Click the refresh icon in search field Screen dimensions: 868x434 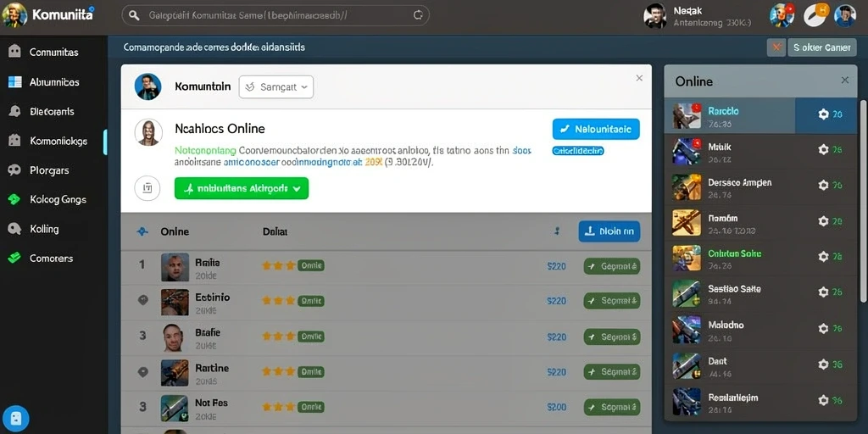tap(419, 15)
